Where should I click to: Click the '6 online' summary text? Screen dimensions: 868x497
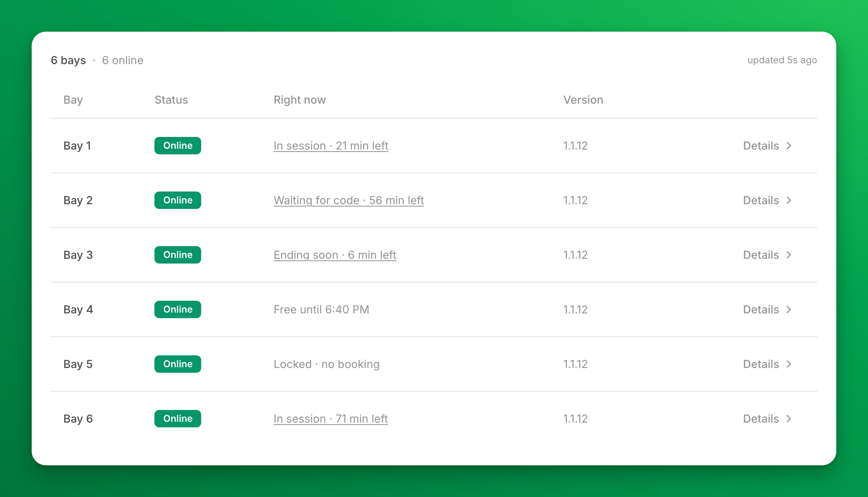click(123, 60)
